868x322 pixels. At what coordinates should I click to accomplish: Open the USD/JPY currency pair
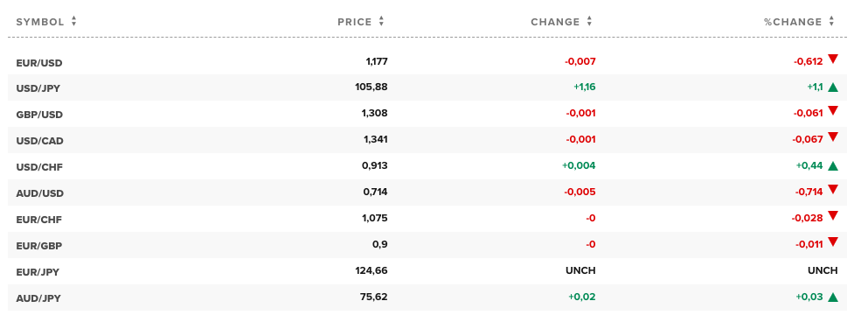coord(38,88)
